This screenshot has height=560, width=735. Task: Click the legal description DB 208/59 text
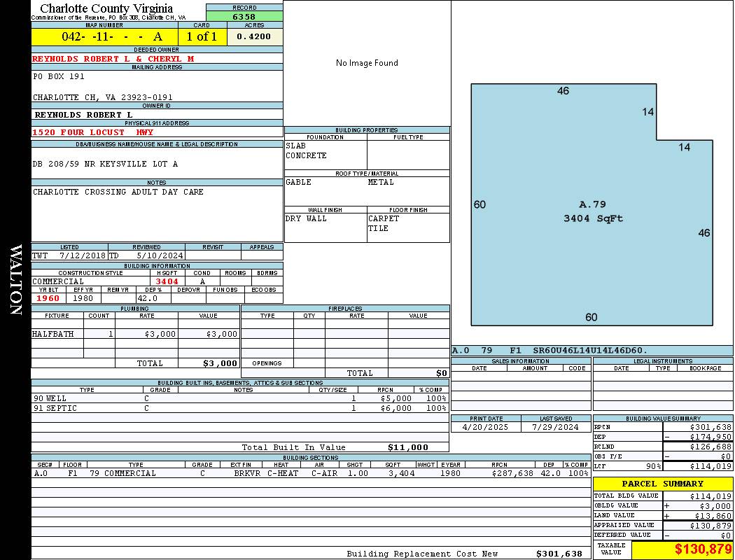[105, 164]
